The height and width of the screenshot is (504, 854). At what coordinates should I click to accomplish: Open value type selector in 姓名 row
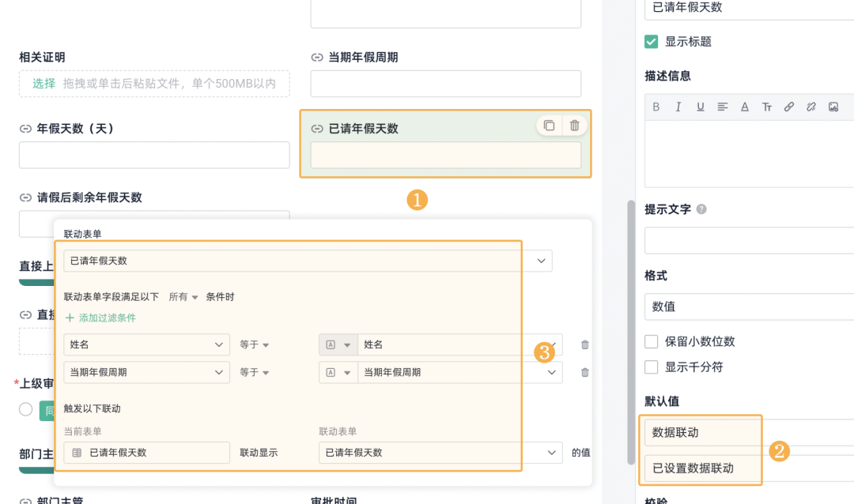338,344
